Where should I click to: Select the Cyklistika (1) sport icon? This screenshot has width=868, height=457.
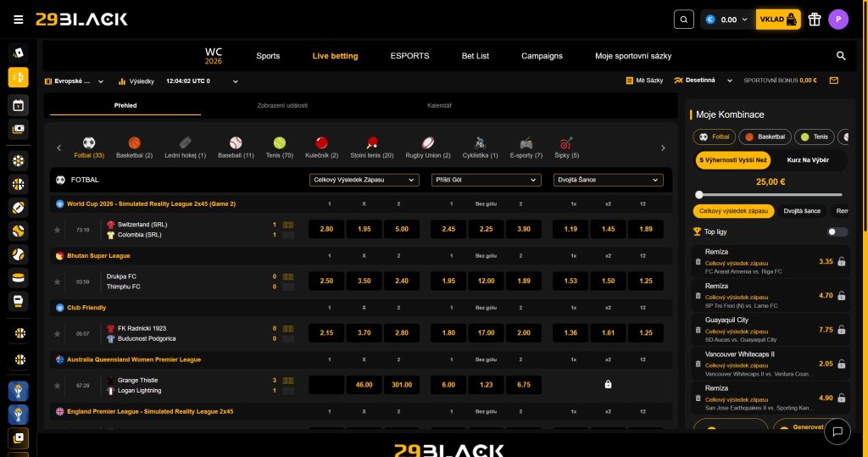(480, 148)
